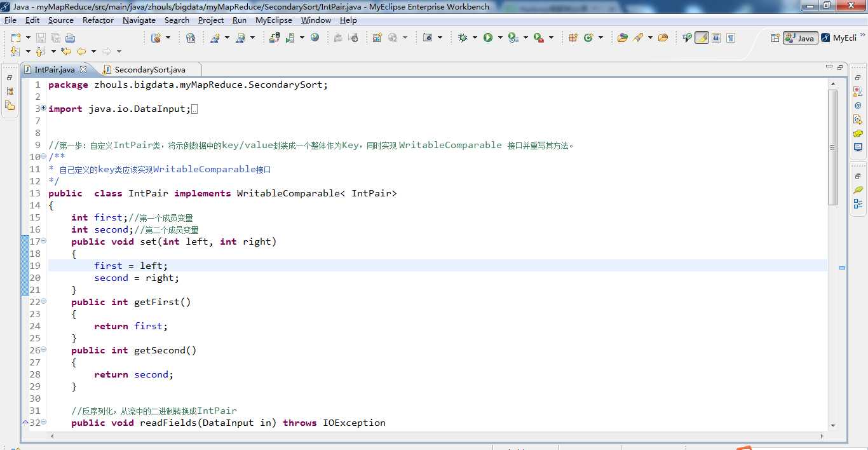Image resolution: width=868 pixels, height=450 pixels.
Task: Click the overview ruler marker
Action: [842, 268]
